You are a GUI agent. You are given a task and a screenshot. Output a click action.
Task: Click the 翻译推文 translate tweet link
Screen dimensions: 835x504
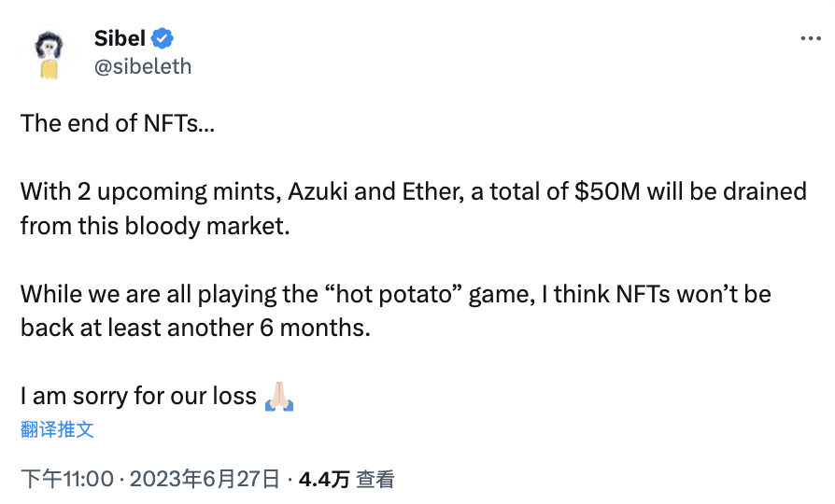tap(57, 429)
